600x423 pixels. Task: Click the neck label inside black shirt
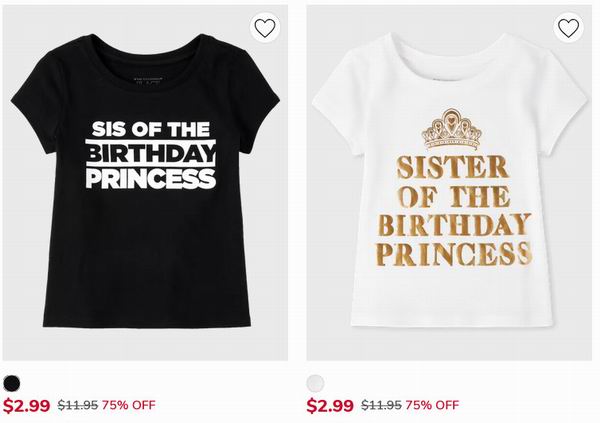point(149,81)
